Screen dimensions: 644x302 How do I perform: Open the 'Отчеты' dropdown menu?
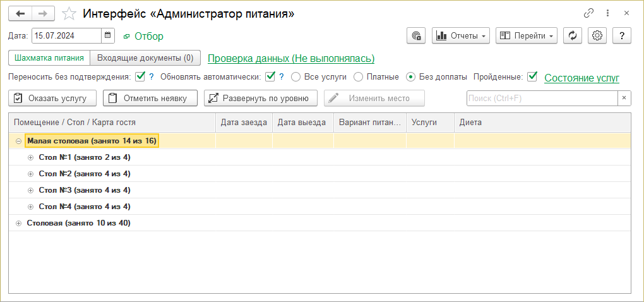tap(462, 36)
